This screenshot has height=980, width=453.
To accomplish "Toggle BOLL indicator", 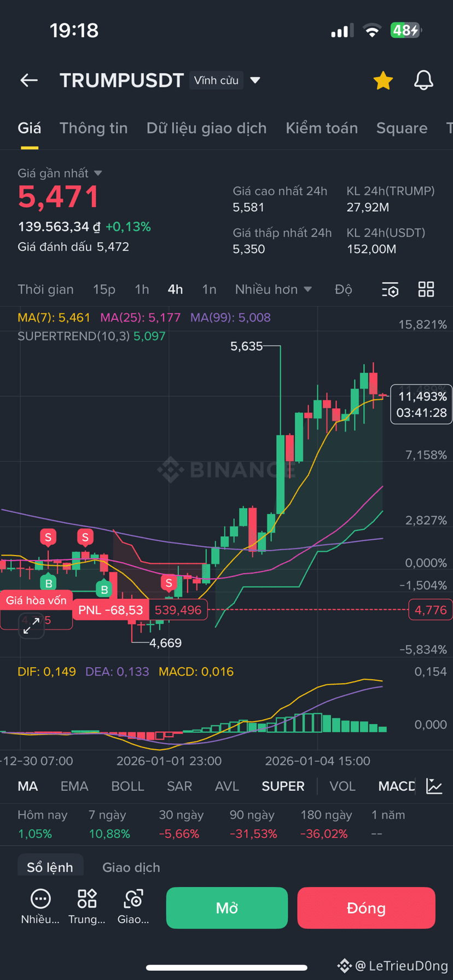I will click(127, 786).
